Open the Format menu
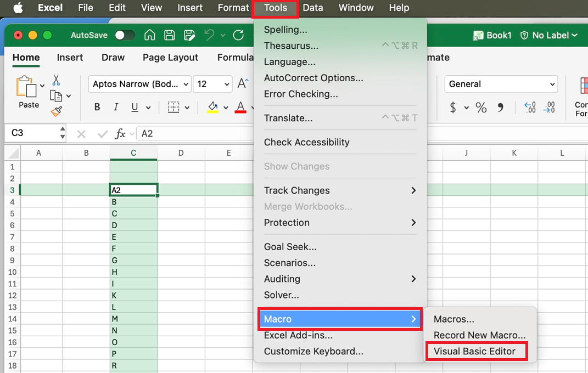 [x=233, y=8]
